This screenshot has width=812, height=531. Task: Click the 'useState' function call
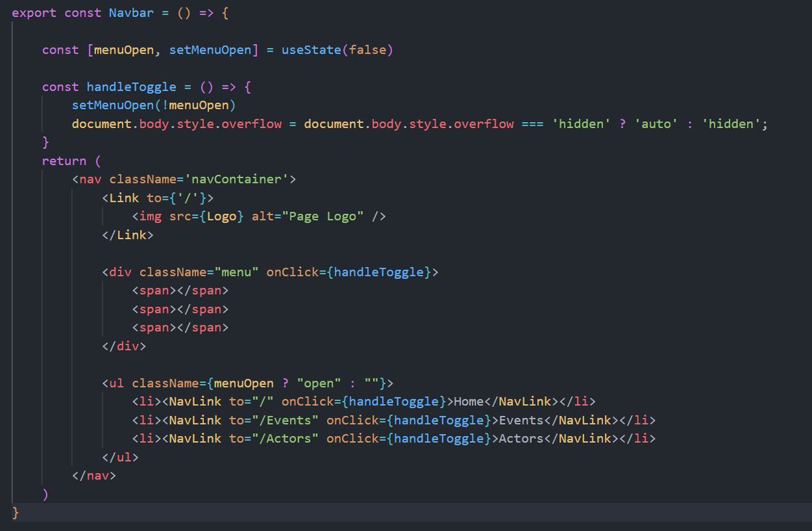click(311, 50)
